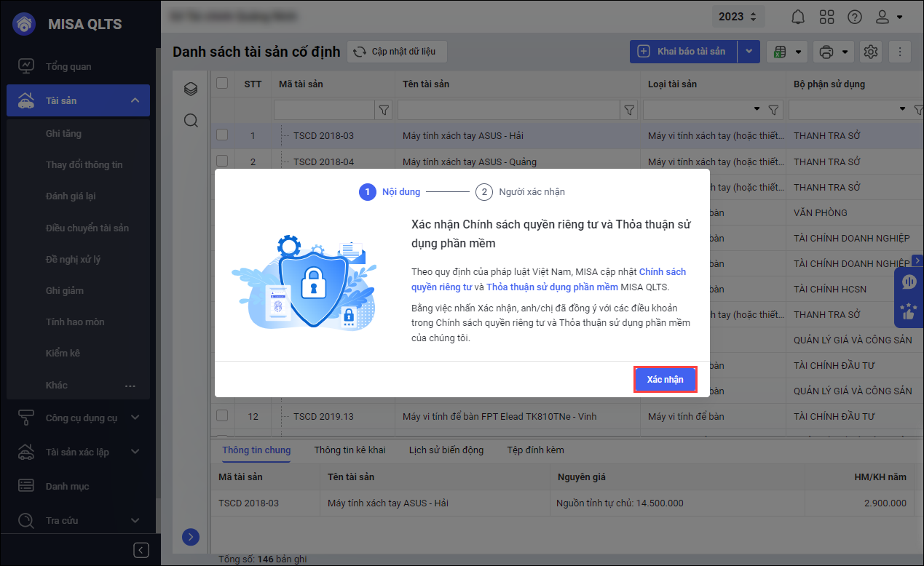Open the 2023 year selector
Screen dimensions: 924x566
[x=738, y=17]
